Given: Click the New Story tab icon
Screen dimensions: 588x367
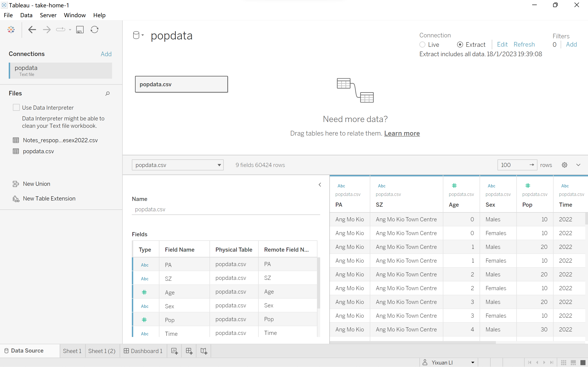Looking at the screenshot, I should point(204,351).
